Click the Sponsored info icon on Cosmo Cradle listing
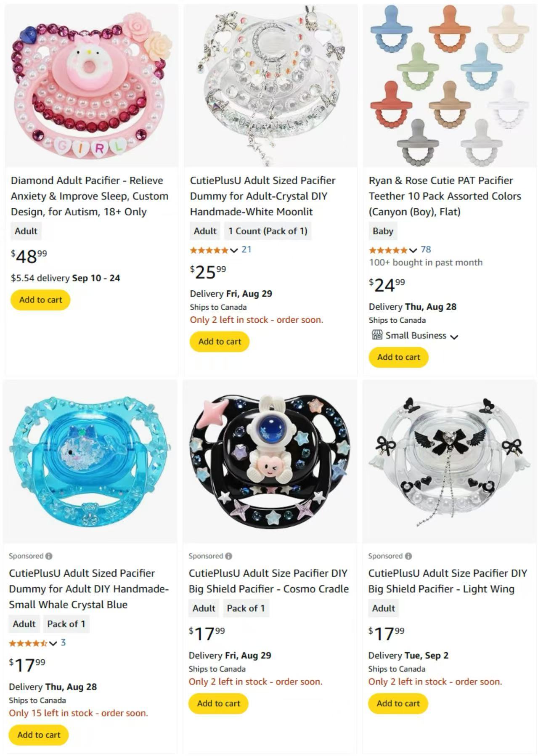 pyautogui.click(x=228, y=556)
